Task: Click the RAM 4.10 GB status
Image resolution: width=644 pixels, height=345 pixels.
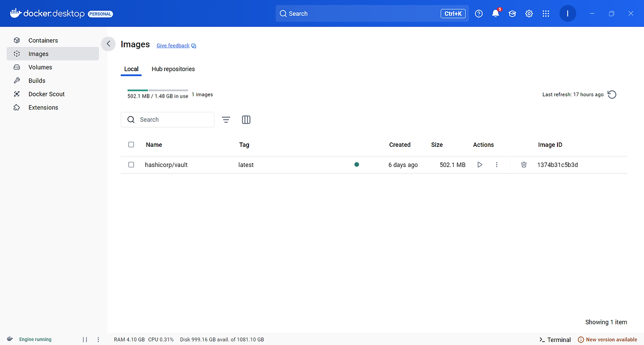Action: (129, 339)
